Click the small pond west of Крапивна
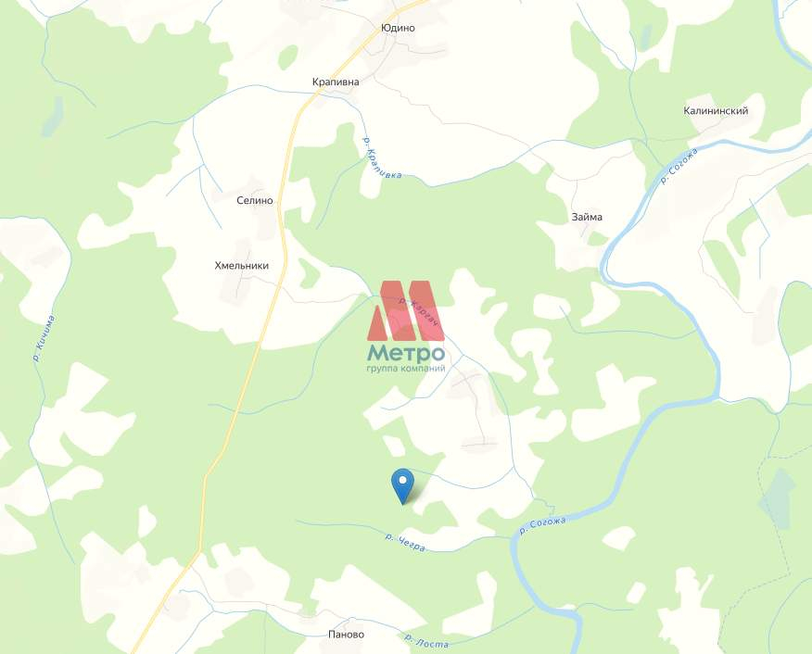The image size is (812, 654). coord(53,117)
